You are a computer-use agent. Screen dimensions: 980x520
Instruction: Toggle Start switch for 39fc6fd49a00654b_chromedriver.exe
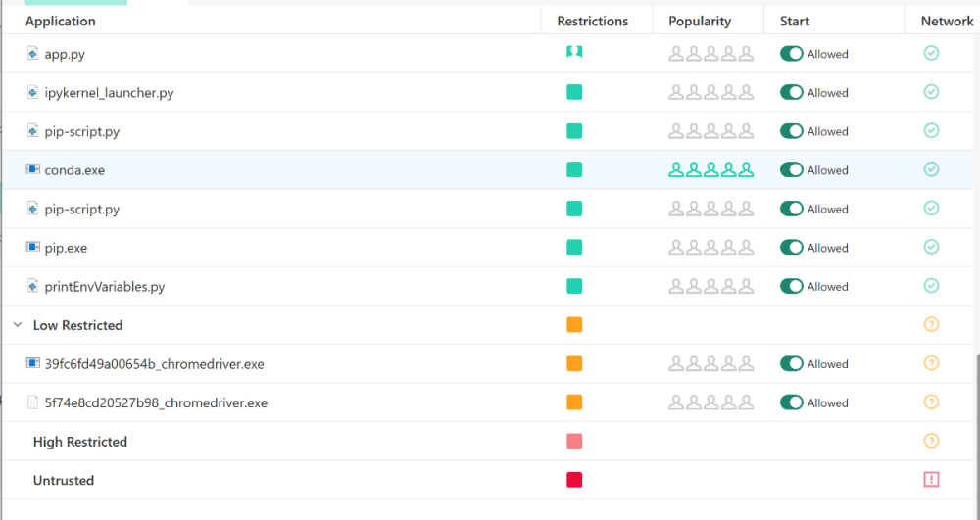(791, 364)
